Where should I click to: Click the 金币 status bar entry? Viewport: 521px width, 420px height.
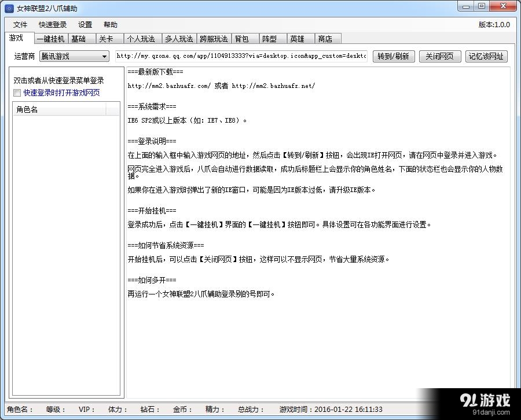coord(183,410)
